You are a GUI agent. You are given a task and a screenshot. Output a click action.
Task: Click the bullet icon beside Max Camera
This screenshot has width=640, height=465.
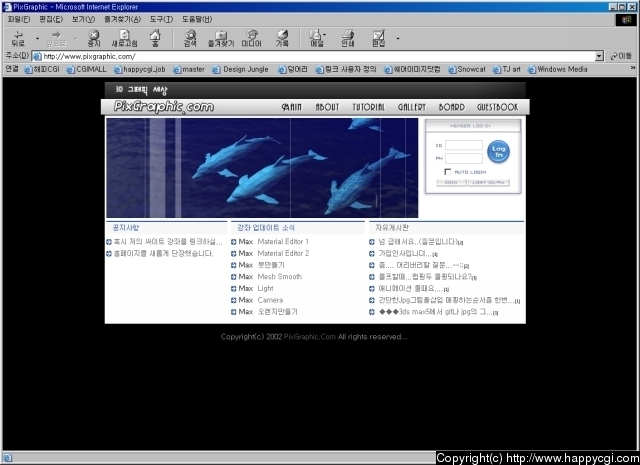(233, 300)
